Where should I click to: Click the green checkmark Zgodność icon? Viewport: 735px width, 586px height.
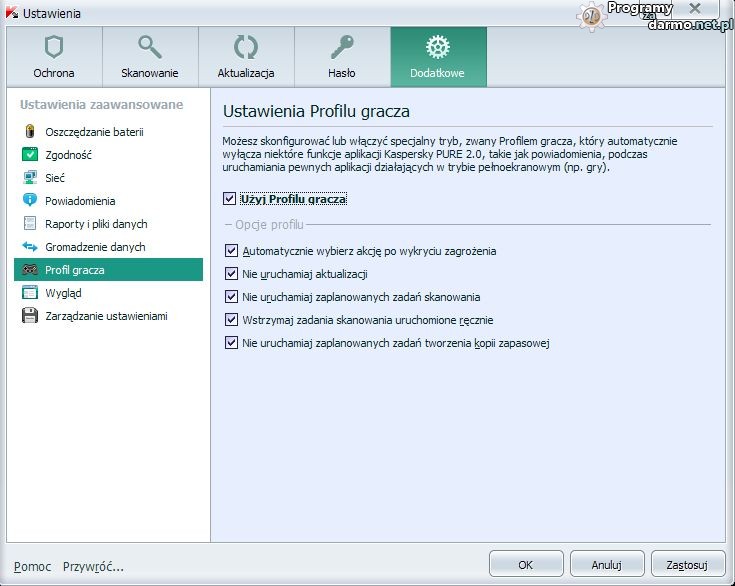click(30, 154)
